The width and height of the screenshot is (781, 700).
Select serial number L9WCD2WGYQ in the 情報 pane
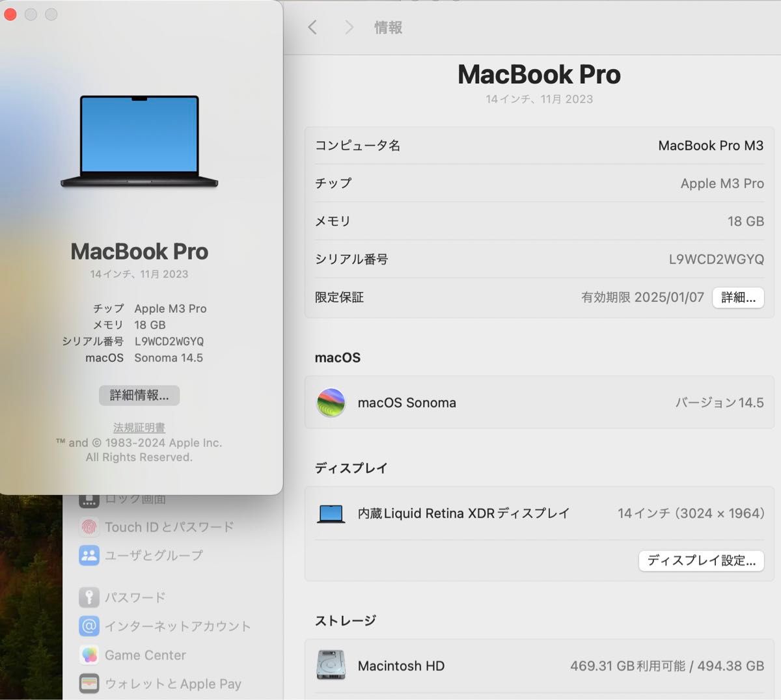click(717, 260)
